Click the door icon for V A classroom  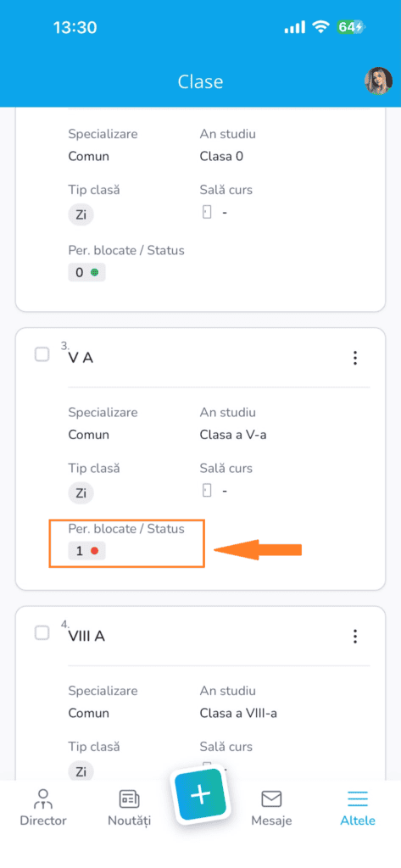point(207,491)
